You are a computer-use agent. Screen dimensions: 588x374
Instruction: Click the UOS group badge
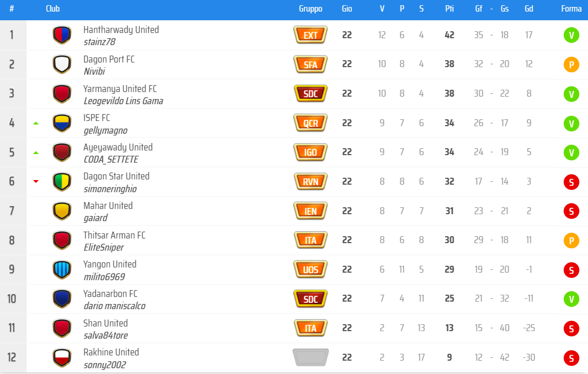point(311,270)
